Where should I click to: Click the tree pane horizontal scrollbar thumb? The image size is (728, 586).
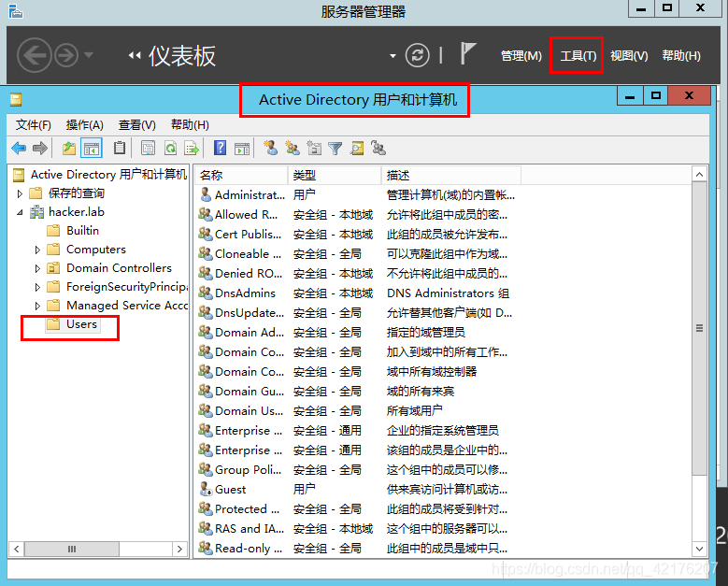(x=72, y=549)
